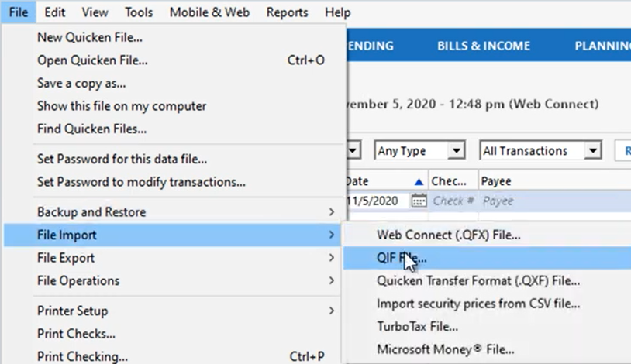This screenshot has height=364, width=631.
Task: Expand the Printer Setup submenu
Action: pyautogui.click(x=173, y=311)
